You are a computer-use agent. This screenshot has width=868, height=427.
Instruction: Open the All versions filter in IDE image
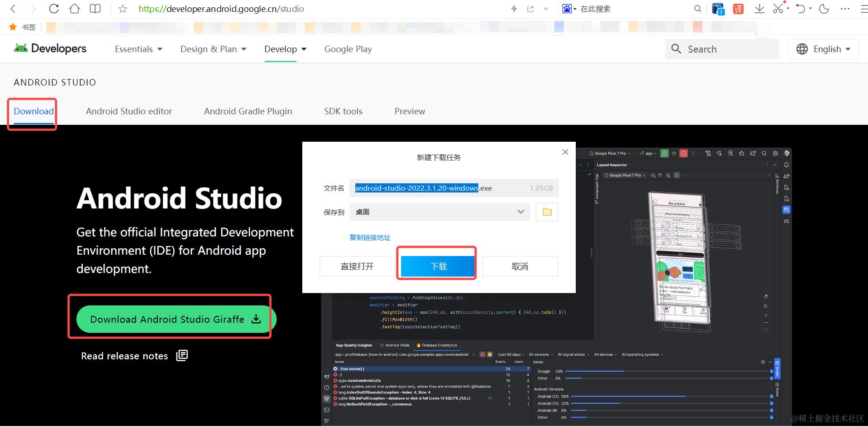(x=541, y=354)
